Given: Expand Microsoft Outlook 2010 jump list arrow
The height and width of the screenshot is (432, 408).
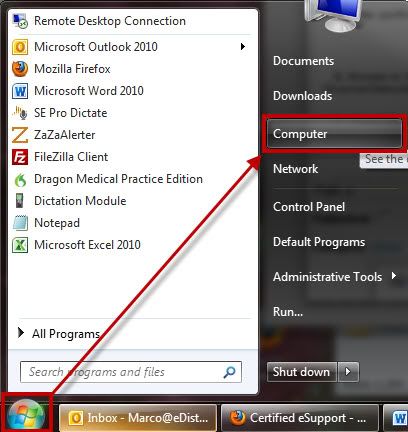Looking at the screenshot, I should [x=243, y=47].
